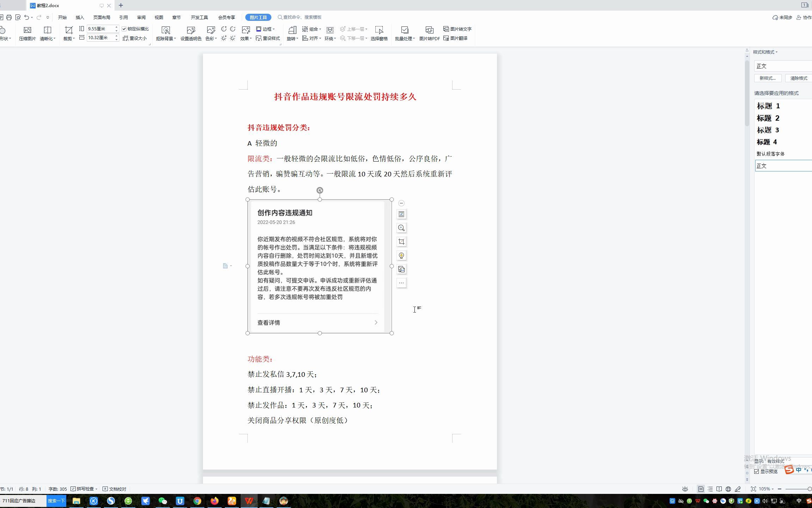
Task: Open the 审阅 Review tab
Action: [141, 17]
